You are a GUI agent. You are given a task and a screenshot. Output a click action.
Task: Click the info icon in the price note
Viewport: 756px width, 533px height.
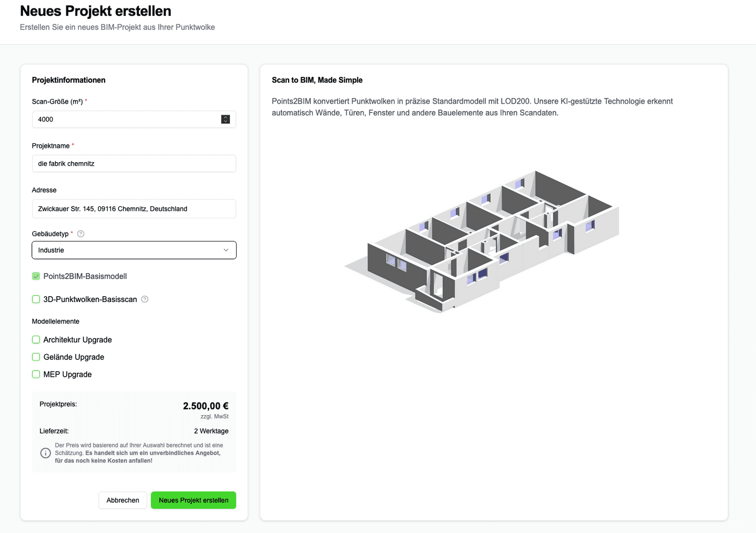click(46, 453)
